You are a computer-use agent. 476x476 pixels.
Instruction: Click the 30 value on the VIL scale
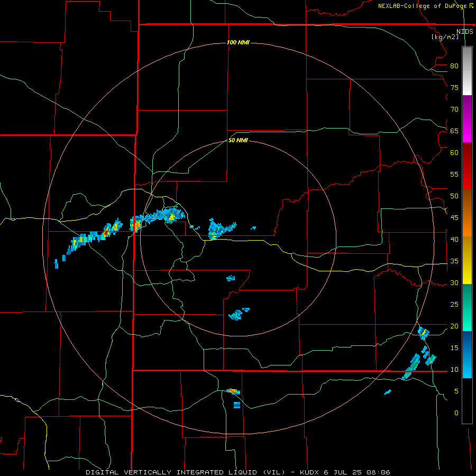pyautogui.click(x=454, y=282)
